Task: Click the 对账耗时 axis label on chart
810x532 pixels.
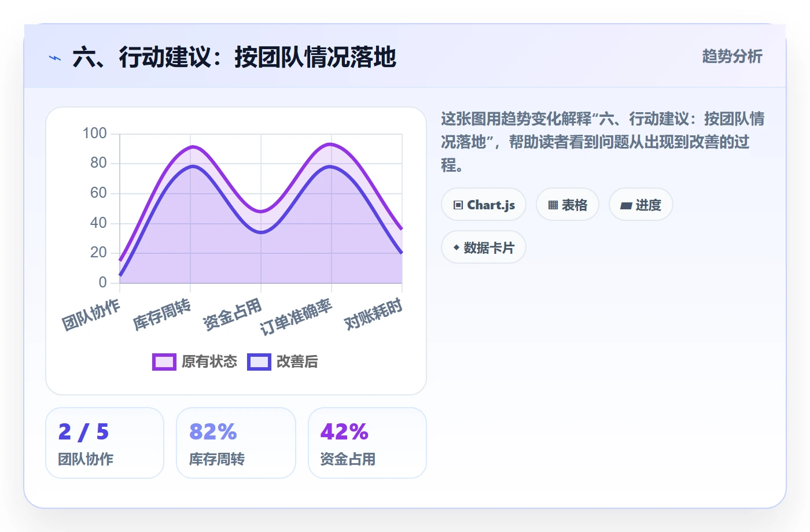Action: (373, 315)
